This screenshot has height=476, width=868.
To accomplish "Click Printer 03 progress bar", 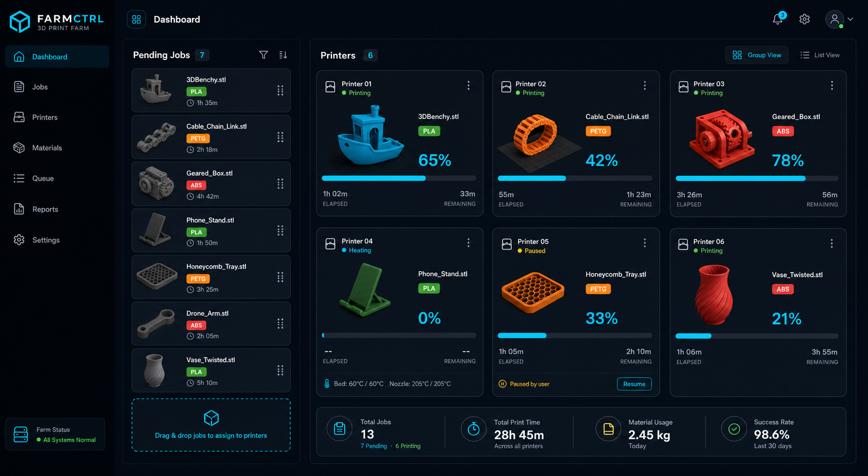I will pos(757,178).
